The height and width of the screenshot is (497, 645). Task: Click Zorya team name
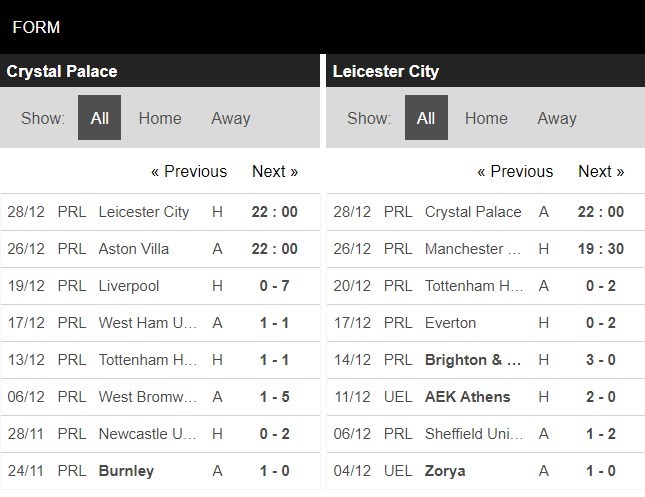(447, 471)
